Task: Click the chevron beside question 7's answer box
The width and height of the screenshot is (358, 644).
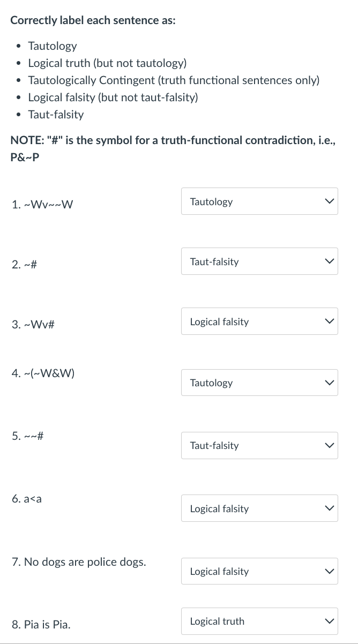Action: 329,571
